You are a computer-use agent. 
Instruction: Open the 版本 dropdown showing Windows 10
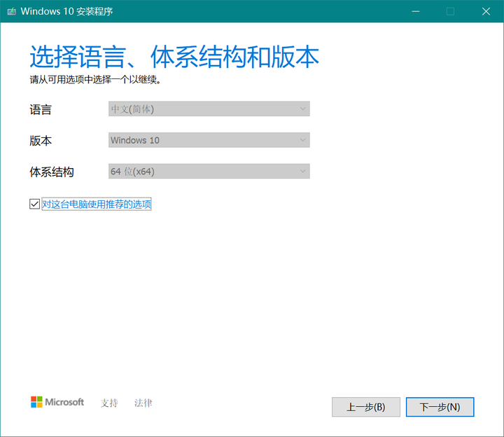tap(209, 140)
